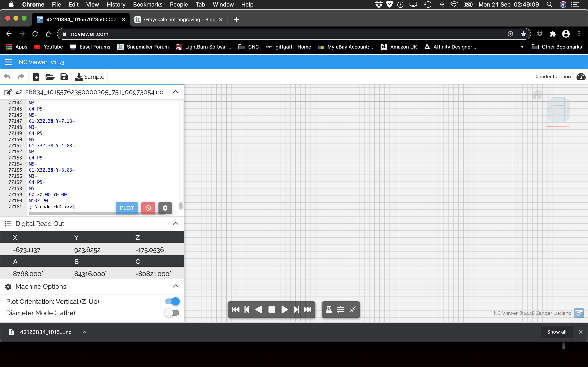Click the new file icon in toolbar
Screen dimensions: 588x367
pos(36,77)
